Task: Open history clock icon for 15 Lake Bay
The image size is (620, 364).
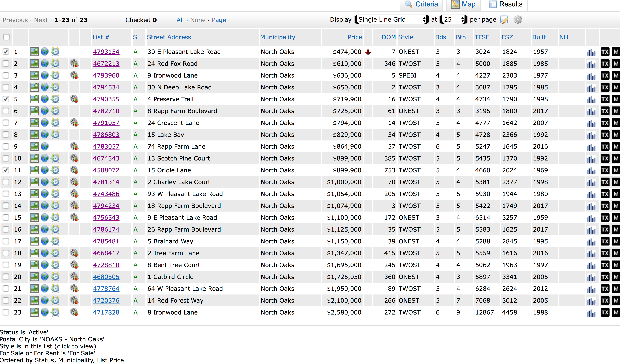Action: pos(55,134)
